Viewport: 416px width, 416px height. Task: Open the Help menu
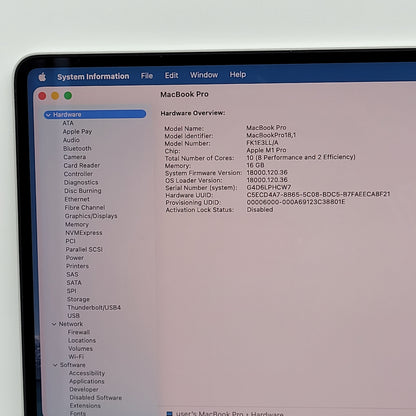238,74
